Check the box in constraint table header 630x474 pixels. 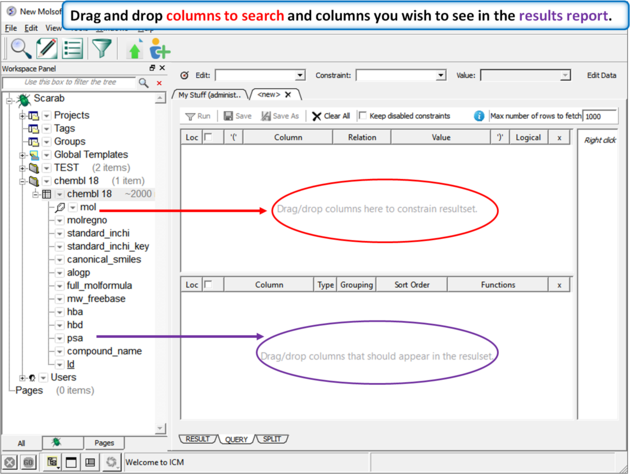(209, 138)
